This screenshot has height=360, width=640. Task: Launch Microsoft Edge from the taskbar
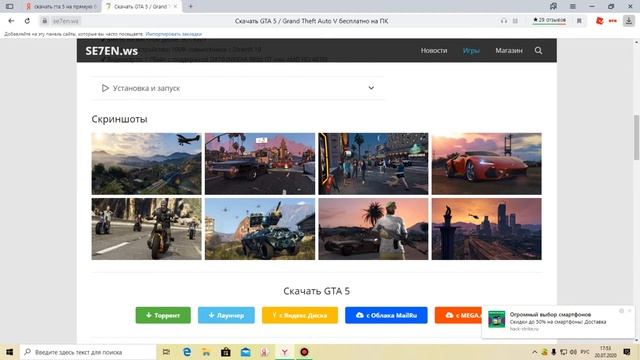point(187,352)
